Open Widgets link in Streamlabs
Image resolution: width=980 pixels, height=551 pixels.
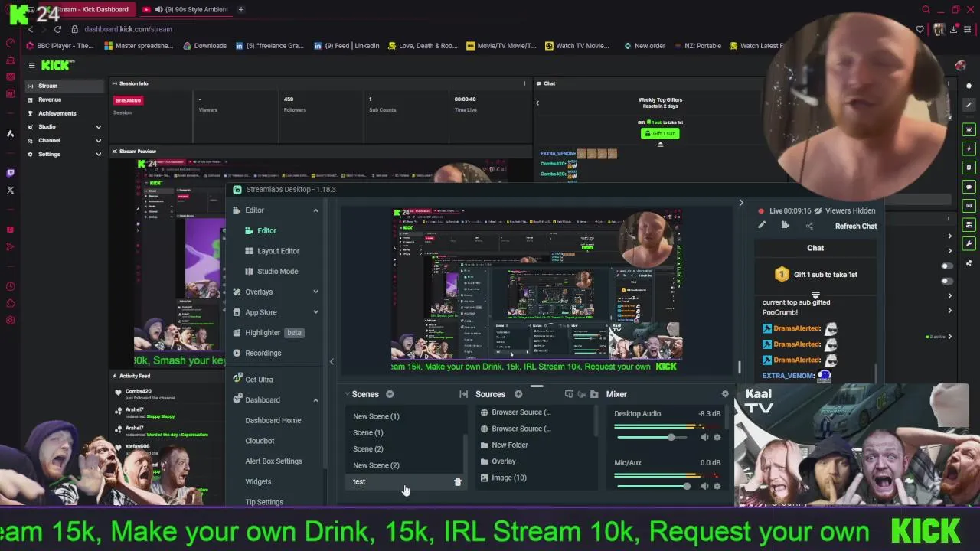tap(258, 481)
